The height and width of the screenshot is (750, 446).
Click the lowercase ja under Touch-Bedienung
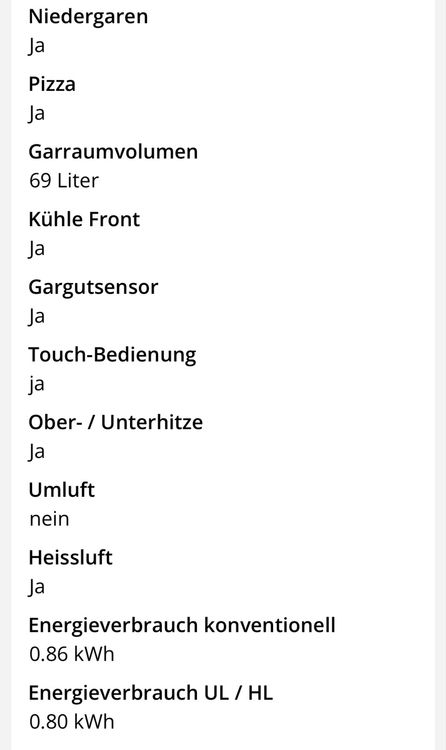point(36,385)
